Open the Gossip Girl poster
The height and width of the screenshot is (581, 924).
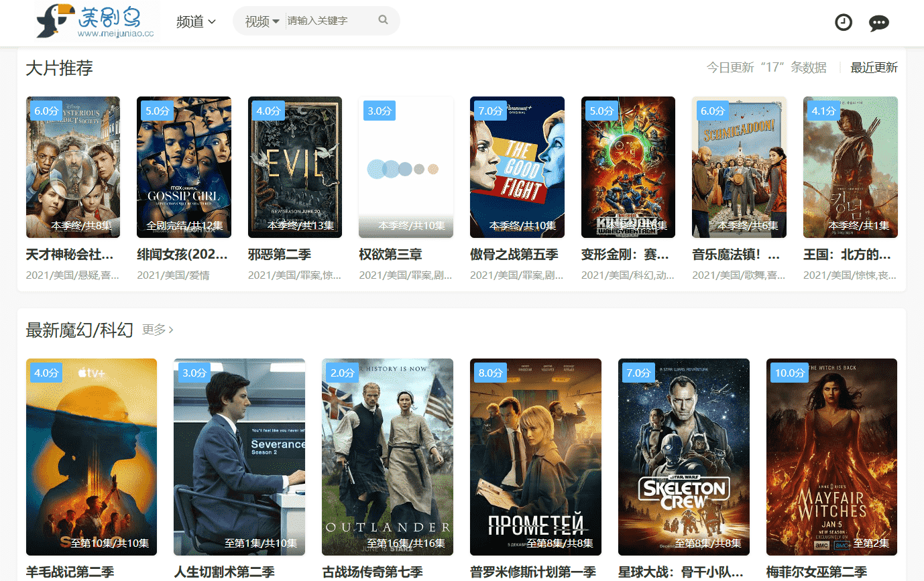click(184, 167)
